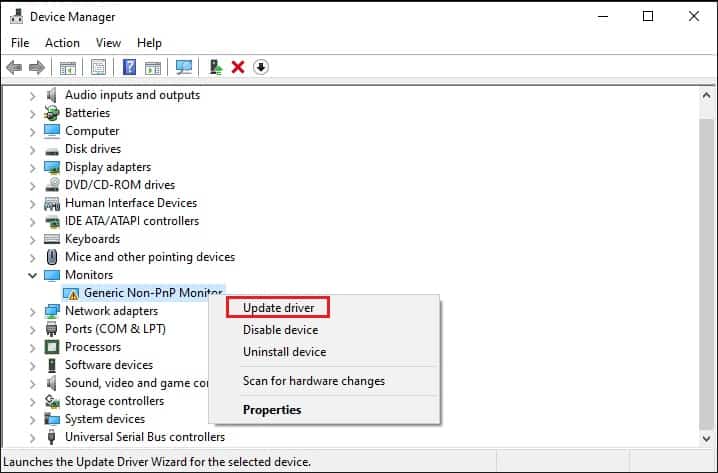Image resolution: width=718 pixels, height=473 pixels.
Task: Click the Generic Non-PnP Monitor warning icon
Action: point(71,294)
